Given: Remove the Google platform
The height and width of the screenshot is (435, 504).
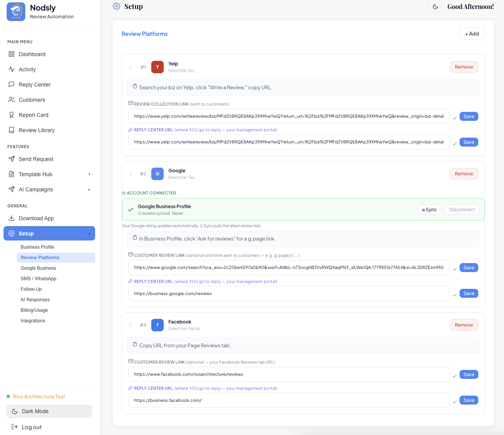Looking at the screenshot, I should [x=464, y=174].
